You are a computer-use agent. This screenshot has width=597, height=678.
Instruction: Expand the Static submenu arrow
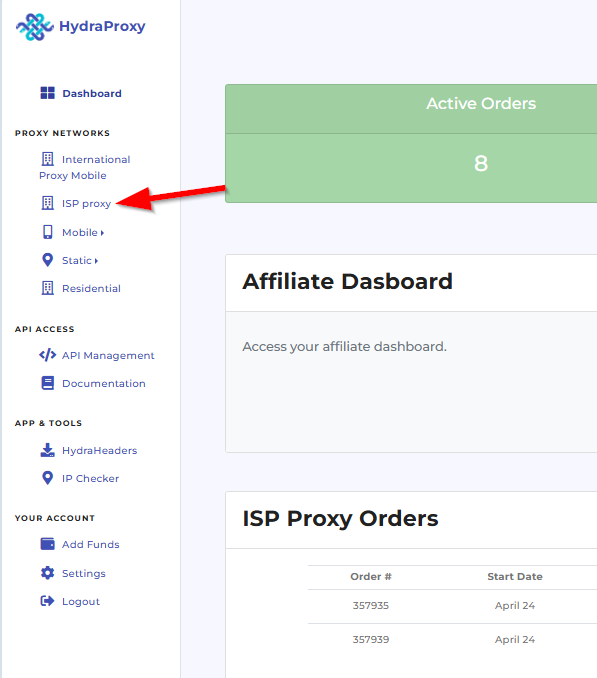[96, 261]
